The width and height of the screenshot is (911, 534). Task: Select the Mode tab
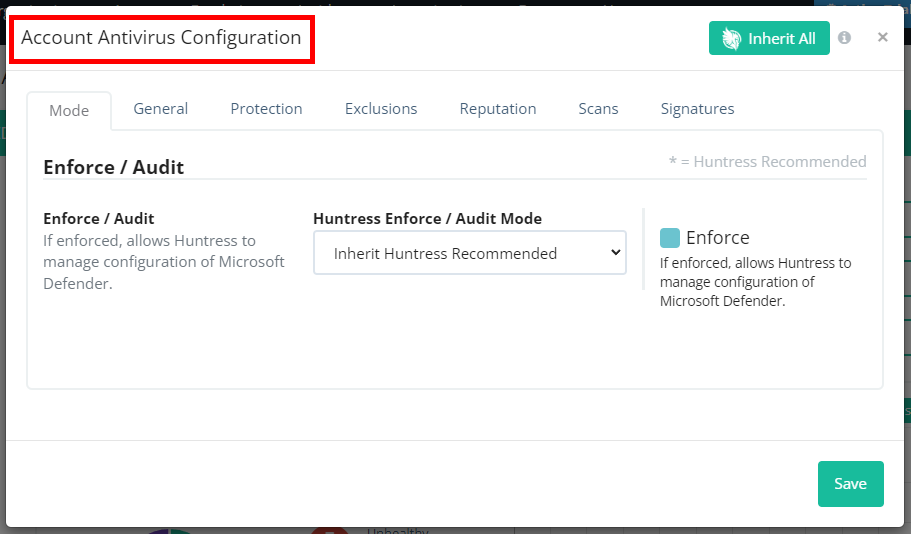[69, 110]
